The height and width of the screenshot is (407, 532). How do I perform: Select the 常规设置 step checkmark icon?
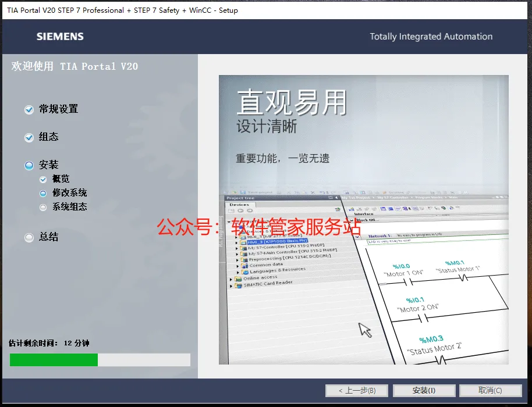[29, 109]
